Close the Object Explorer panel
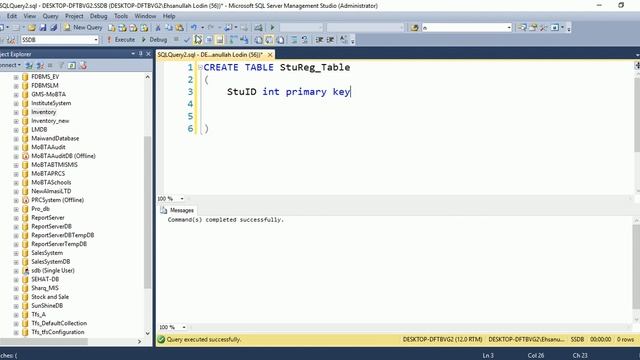The height and width of the screenshot is (360, 640). (149, 53)
